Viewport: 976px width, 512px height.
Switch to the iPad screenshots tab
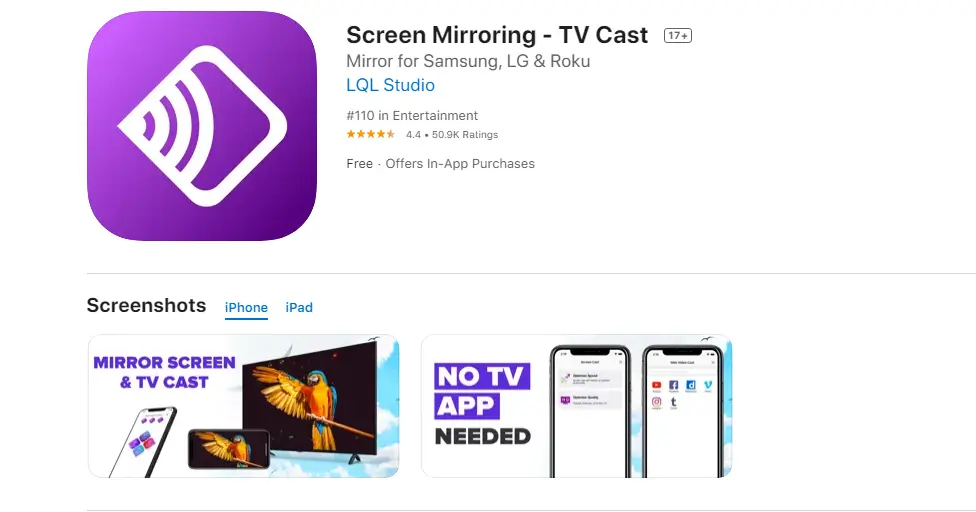tap(299, 307)
